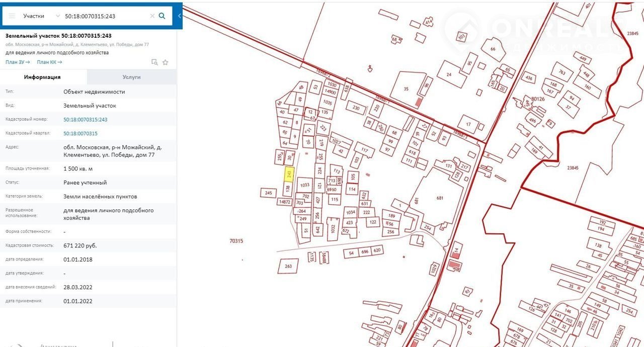
Task: Select parcel 263 on the map
Action: [288, 266]
